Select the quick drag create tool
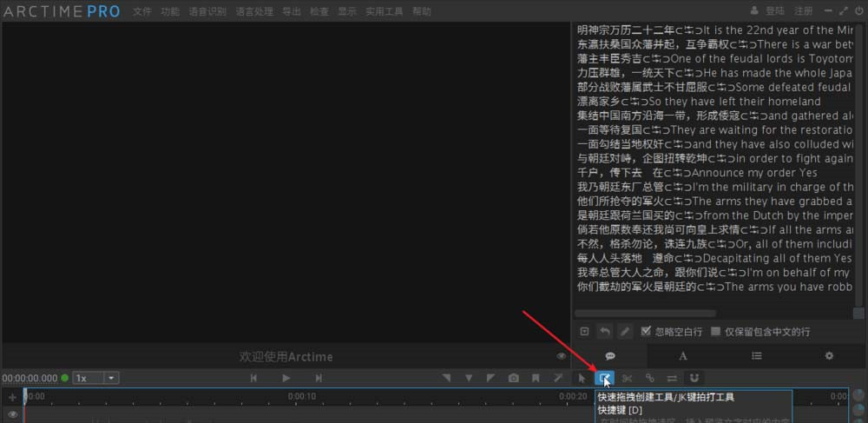868x423 pixels. [604, 378]
